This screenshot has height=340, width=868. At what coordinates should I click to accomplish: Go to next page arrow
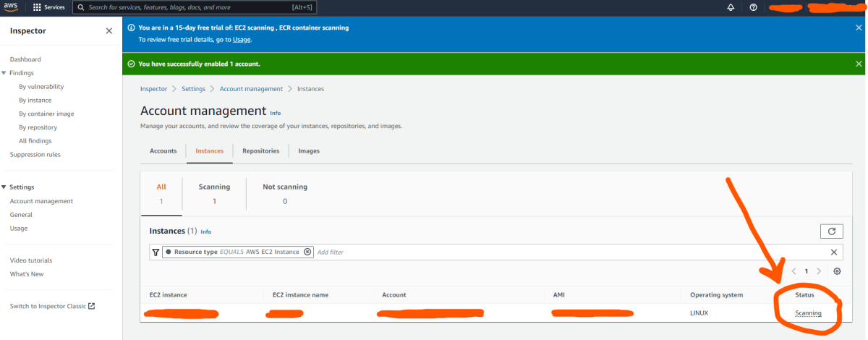(819, 271)
